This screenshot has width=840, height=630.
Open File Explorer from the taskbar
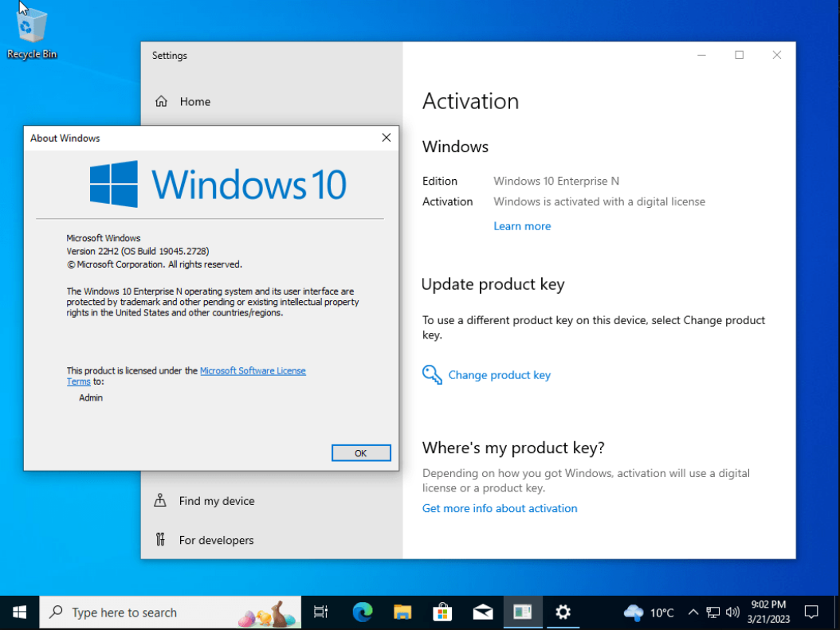click(x=402, y=612)
